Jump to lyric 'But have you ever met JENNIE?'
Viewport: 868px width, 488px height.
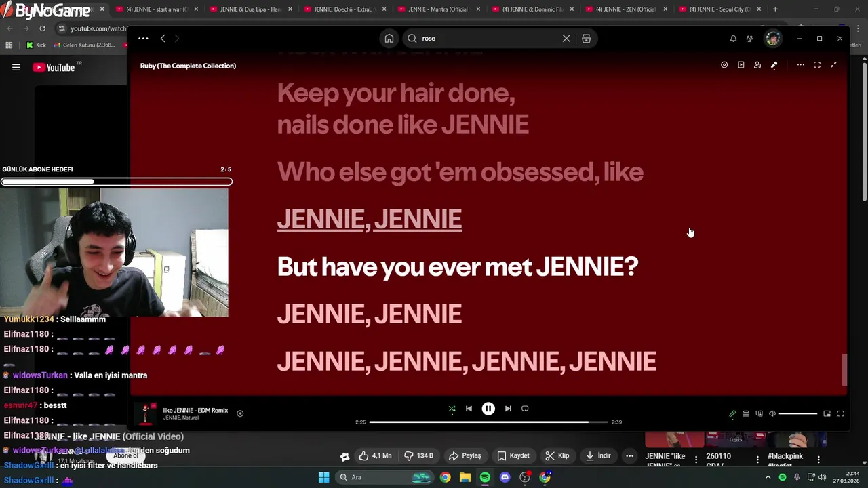(x=458, y=266)
